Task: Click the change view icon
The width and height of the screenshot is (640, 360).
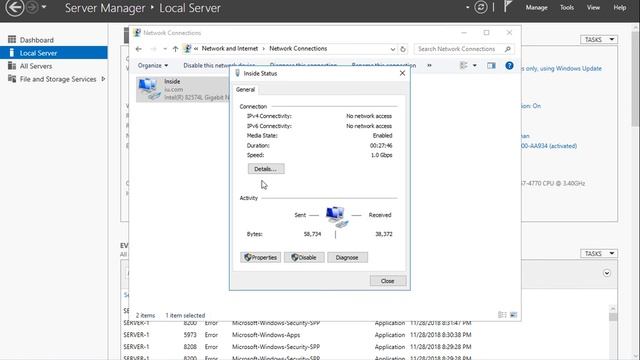Action: point(464,65)
